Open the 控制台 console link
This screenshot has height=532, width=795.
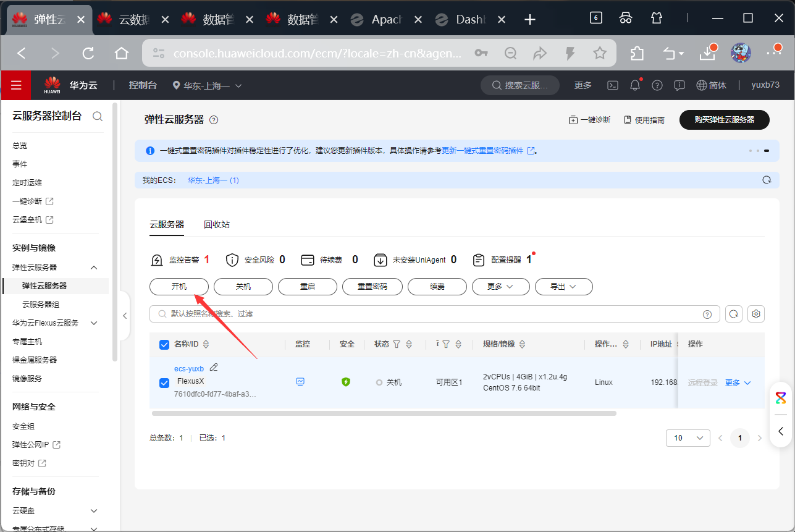[x=143, y=85]
